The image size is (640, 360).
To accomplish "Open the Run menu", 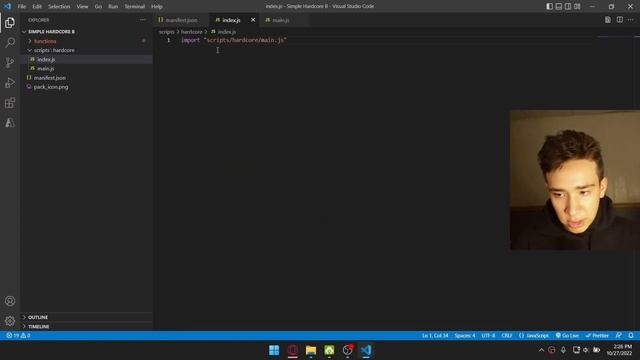I will 113,7.
